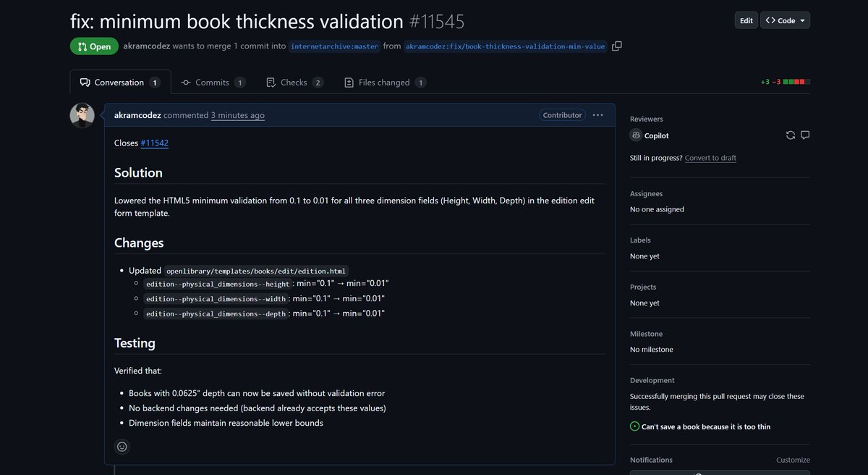Click edition--physical_dimensions--depth code text
This screenshot has height=475, width=868.
(x=216, y=314)
